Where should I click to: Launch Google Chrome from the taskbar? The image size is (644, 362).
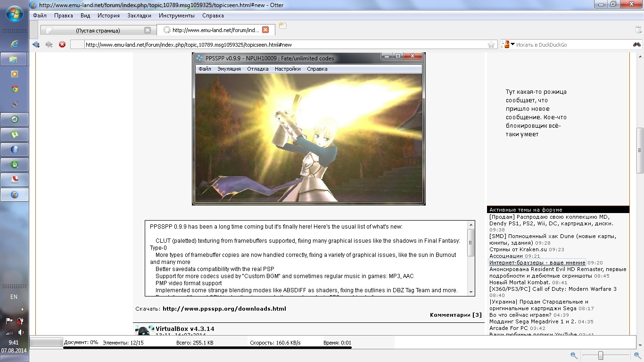pyautogui.click(x=15, y=89)
